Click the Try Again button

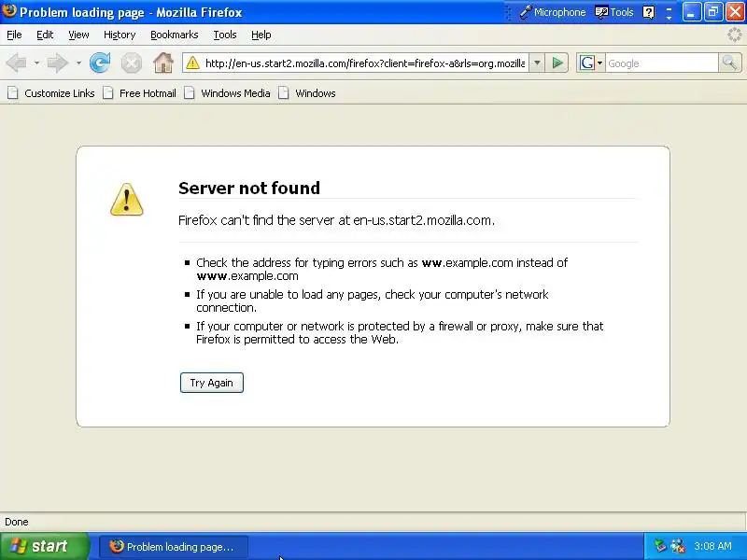click(x=212, y=383)
